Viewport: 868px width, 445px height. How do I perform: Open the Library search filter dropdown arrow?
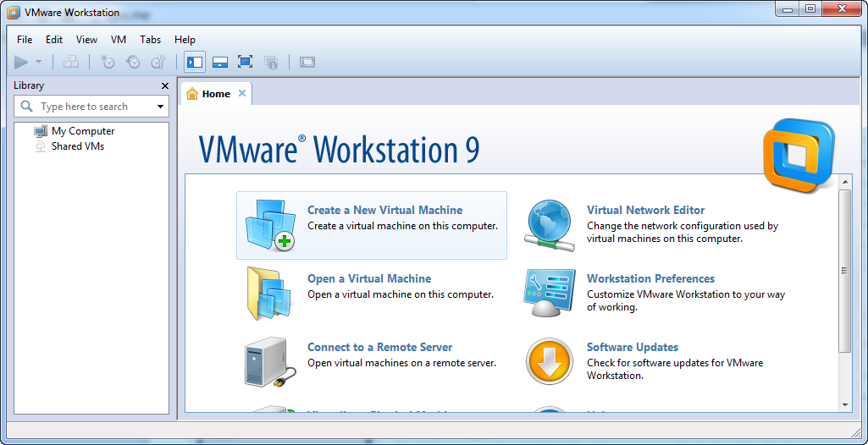[161, 107]
